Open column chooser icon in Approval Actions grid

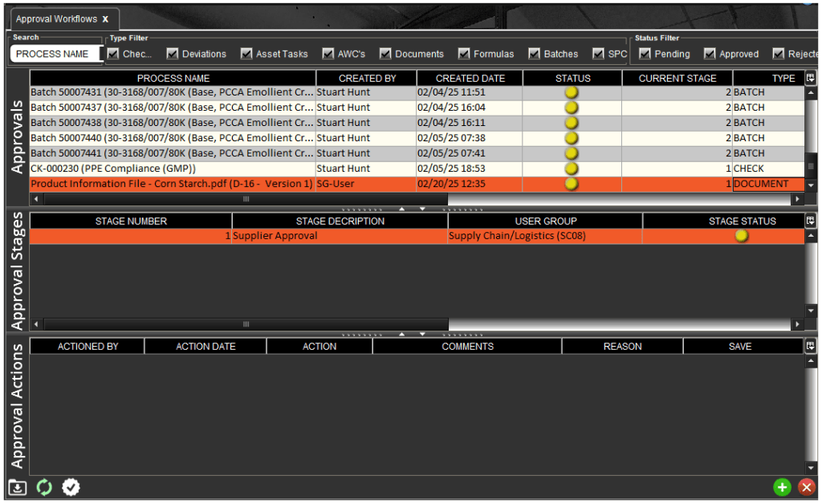[811, 346]
